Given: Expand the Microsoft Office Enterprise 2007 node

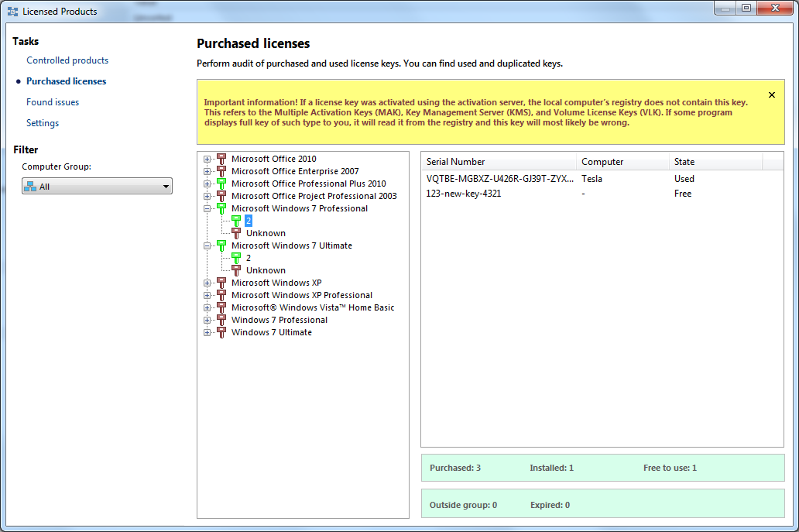Looking at the screenshot, I should point(207,171).
